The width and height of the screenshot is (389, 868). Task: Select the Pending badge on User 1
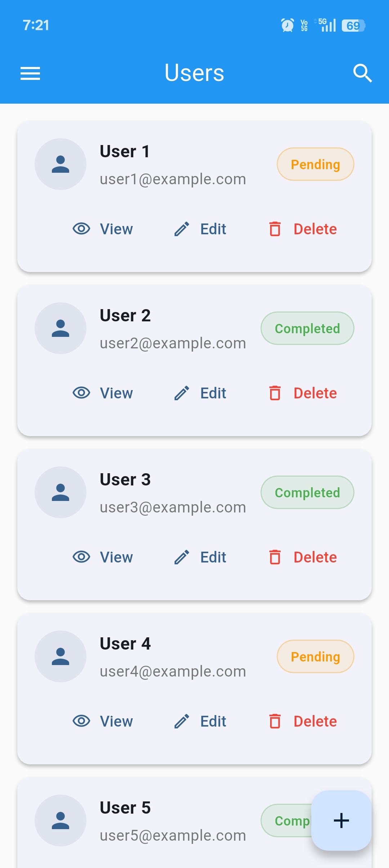[x=315, y=164]
